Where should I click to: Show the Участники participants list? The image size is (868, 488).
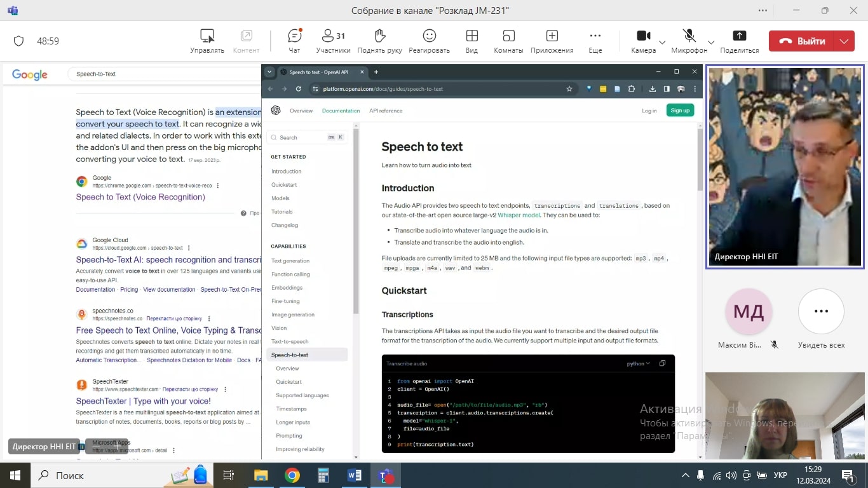point(333,41)
